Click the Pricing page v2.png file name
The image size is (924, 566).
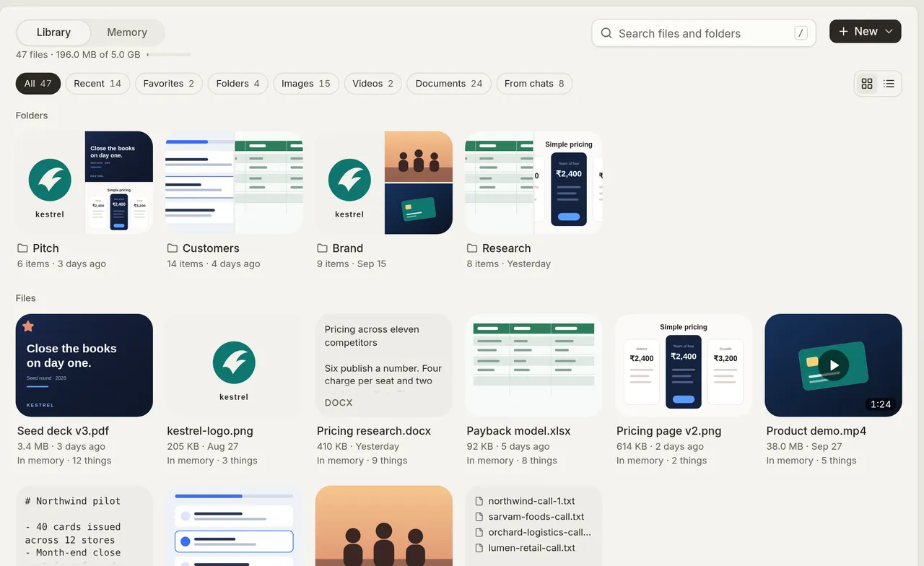[669, 431]
